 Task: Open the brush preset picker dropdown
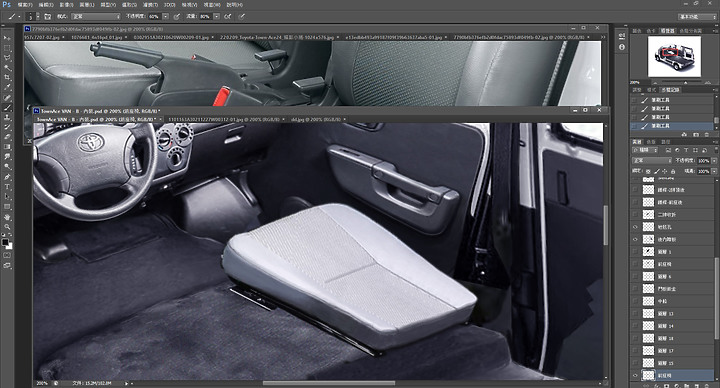coord(38,17)
